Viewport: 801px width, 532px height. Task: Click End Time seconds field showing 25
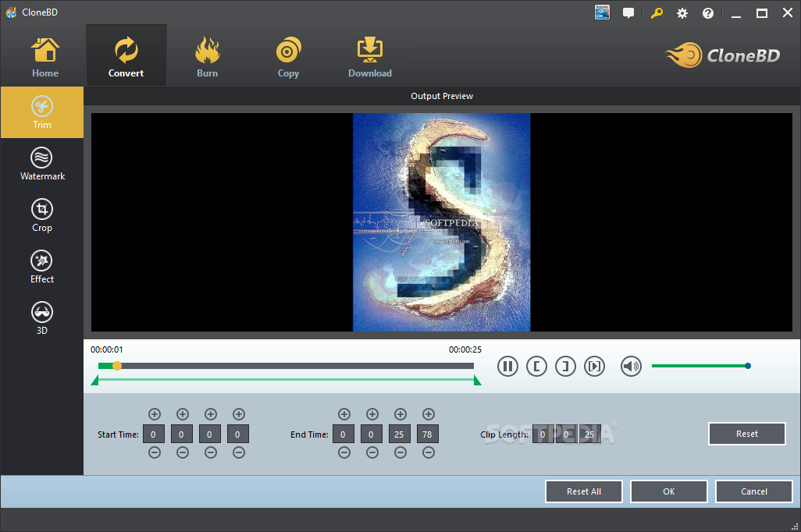400,434
